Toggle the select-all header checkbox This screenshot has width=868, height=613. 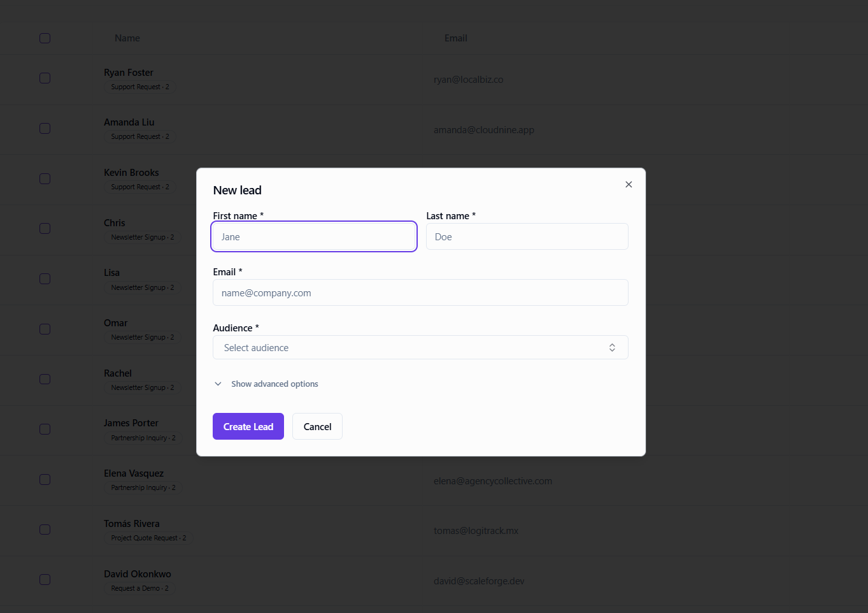[x=45, y=38]
